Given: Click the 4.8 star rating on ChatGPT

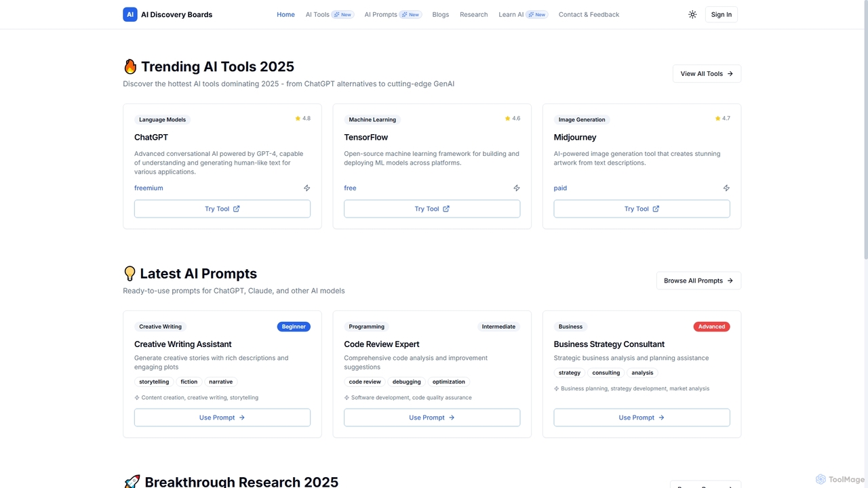Looking at the screenshot, I should pos(302,119).
